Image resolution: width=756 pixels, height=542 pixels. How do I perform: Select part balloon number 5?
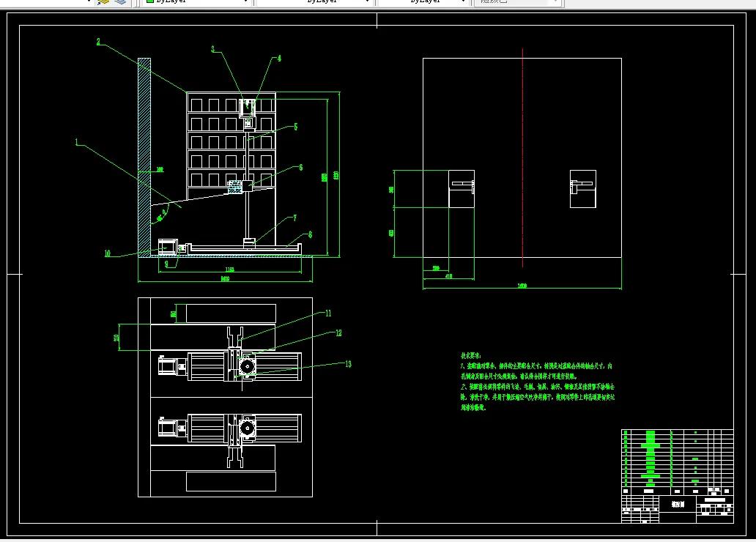pyautogui.click(x=295, y=126)
